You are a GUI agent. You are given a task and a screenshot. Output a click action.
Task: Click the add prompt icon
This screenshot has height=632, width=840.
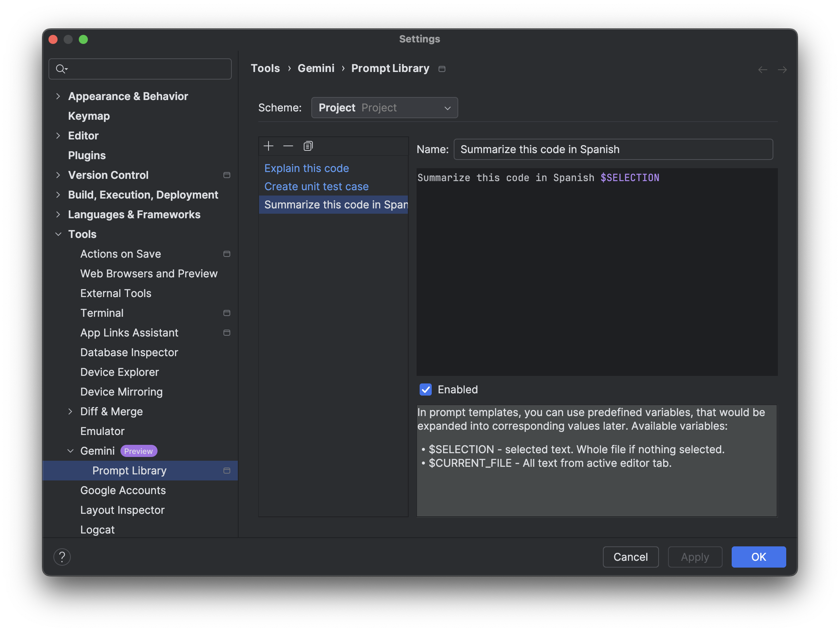click(x=268, y=146)
